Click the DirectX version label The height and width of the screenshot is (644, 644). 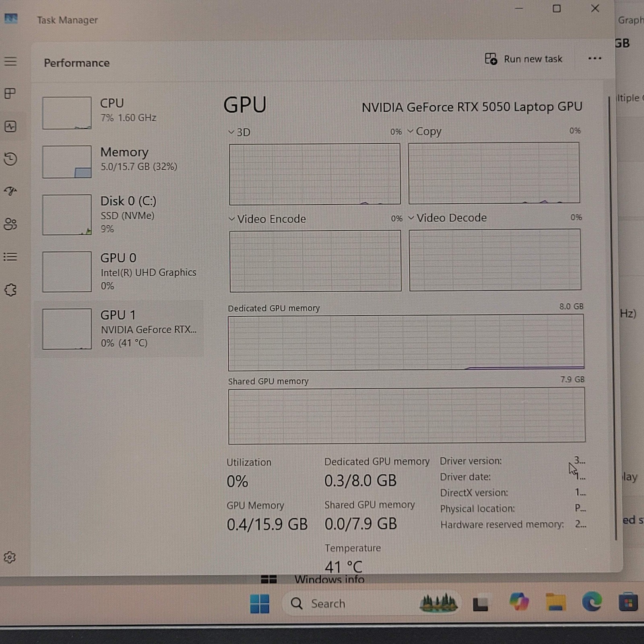474,493
